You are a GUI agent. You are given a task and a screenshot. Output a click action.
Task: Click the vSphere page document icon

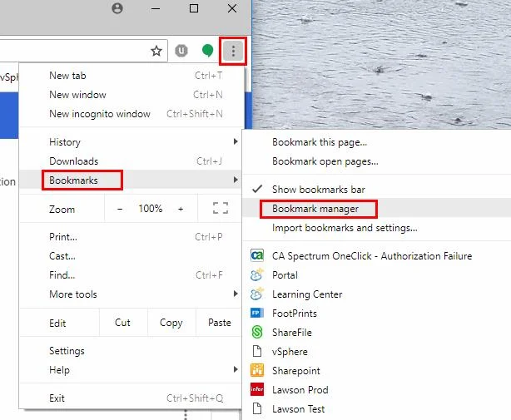[257, 351]
